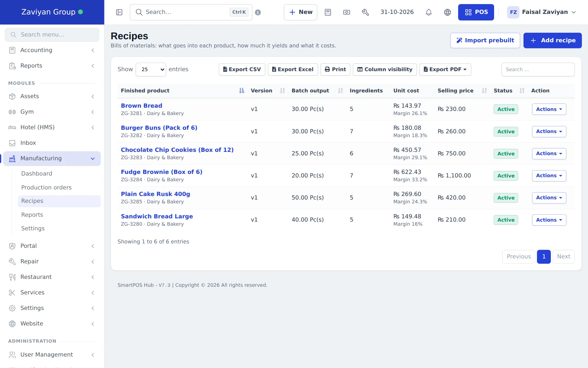This screenshot has width=588, height=368.
Task: Click the Manufacturing factory icon
Action: coord(12,158)
